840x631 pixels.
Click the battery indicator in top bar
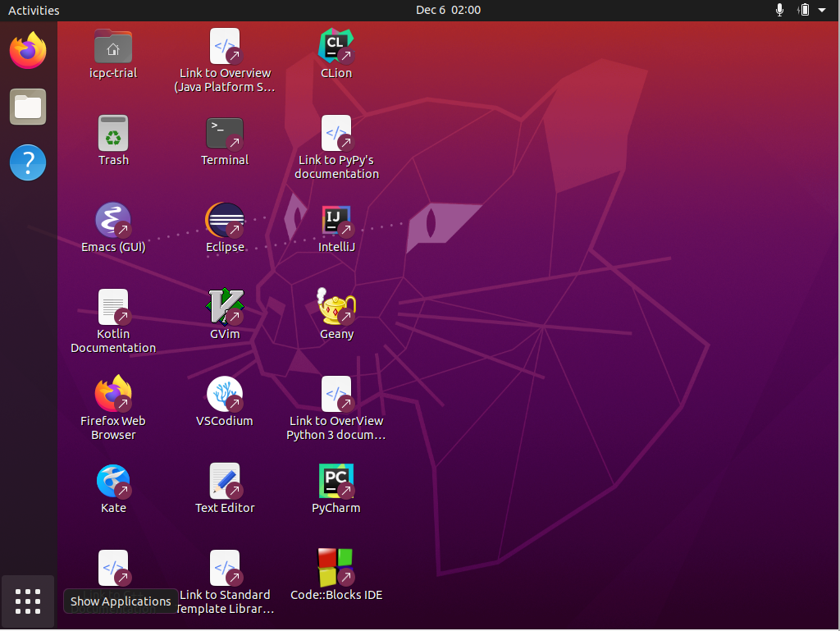[804, 10]
